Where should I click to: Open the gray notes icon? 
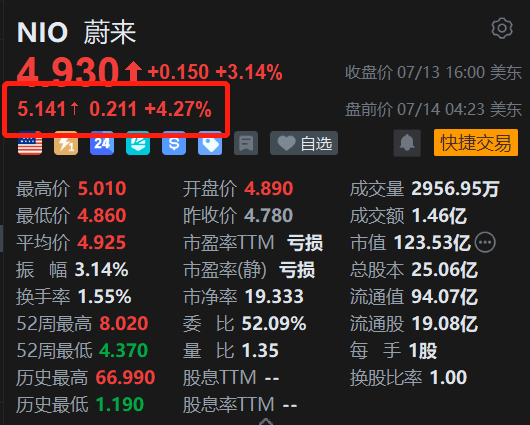(246, 143)
